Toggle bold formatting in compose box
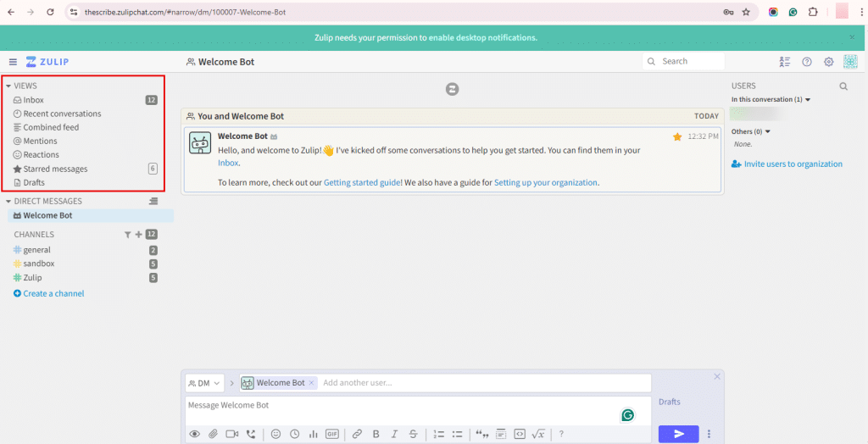 (x=376, y=434)
